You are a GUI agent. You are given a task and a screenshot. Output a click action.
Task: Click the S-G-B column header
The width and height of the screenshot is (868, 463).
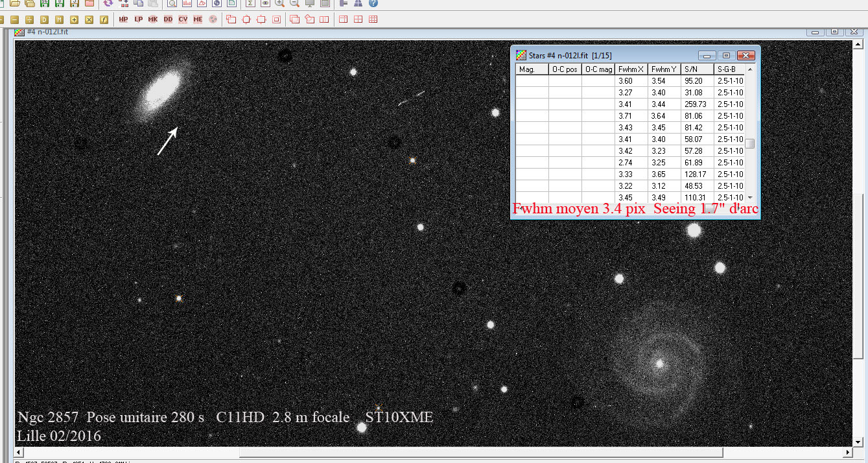729,69
